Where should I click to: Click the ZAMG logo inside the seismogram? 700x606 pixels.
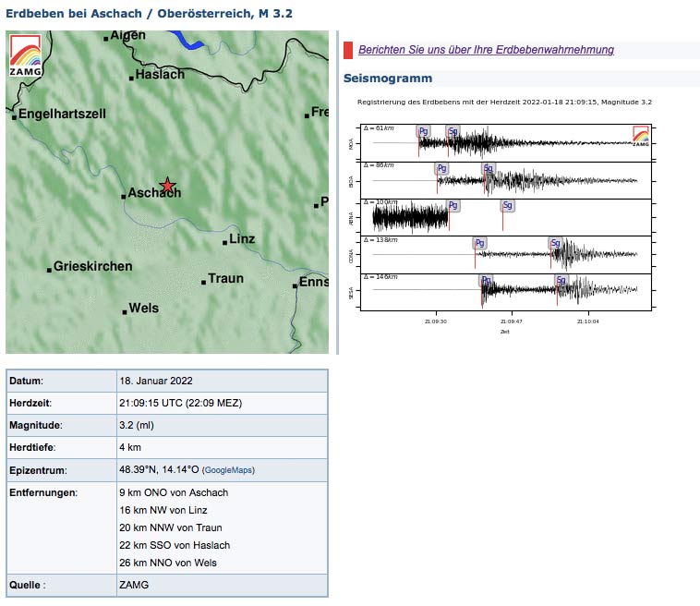point(640,137)
